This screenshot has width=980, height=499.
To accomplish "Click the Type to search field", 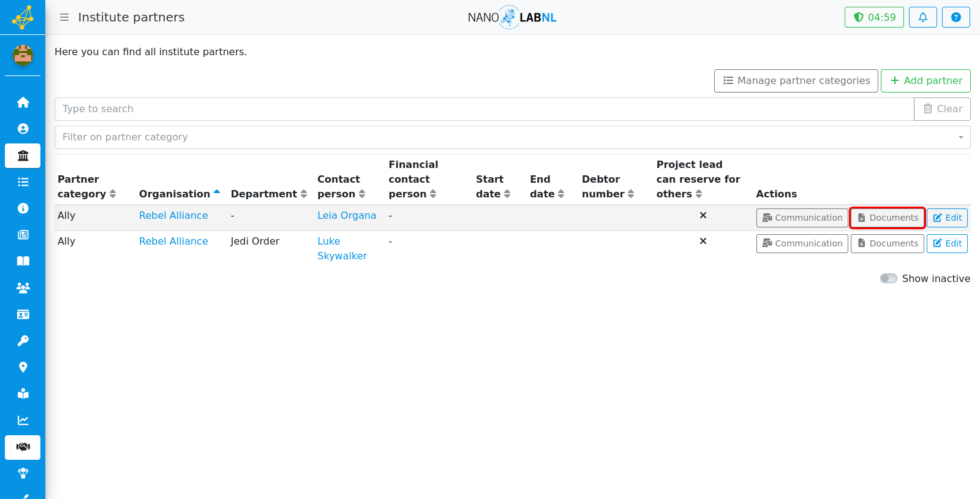I will [484, 109].
